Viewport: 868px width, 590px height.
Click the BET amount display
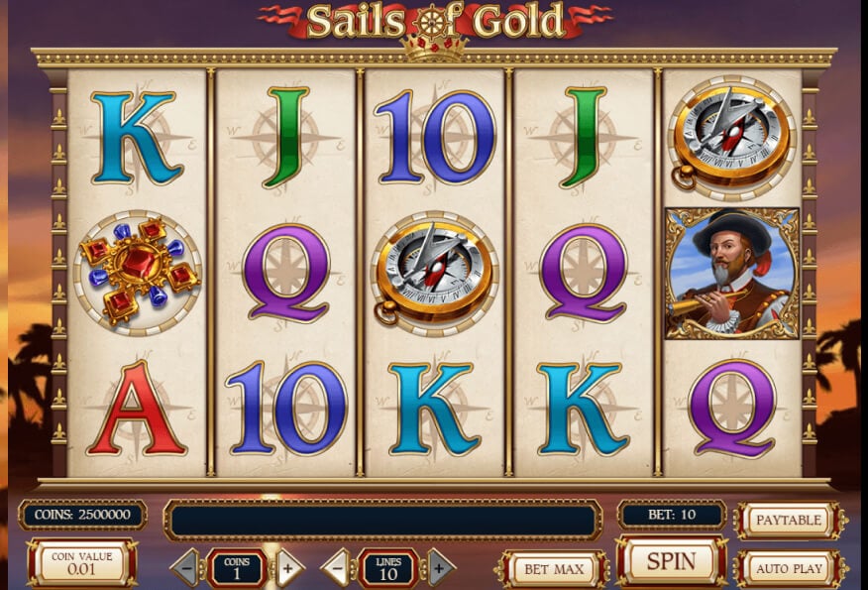[x=672, y=515]
